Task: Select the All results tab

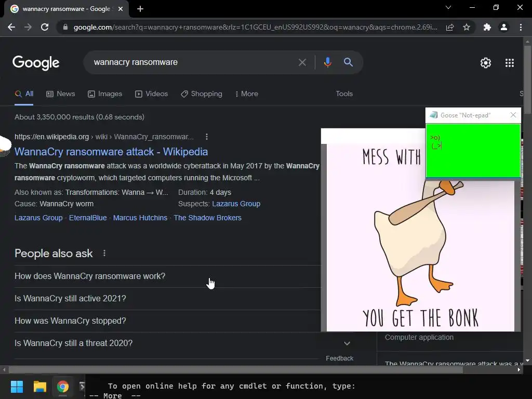Action: [24, 94]
